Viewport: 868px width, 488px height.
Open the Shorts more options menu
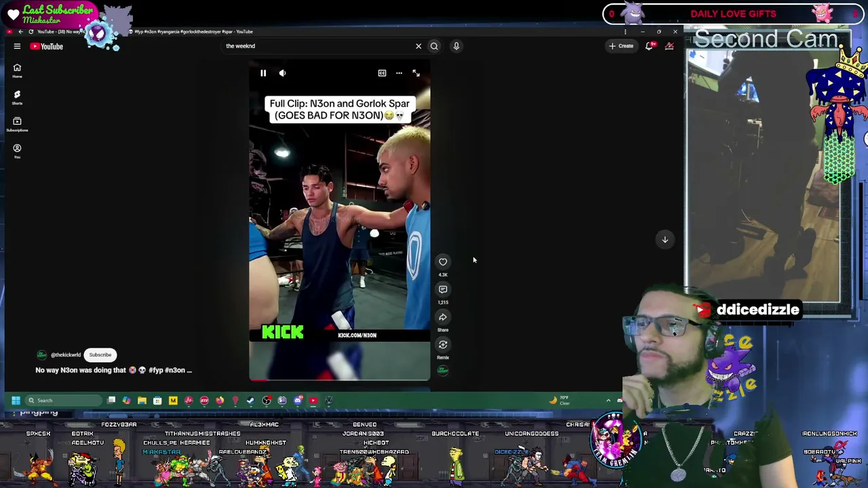(399, 73)
